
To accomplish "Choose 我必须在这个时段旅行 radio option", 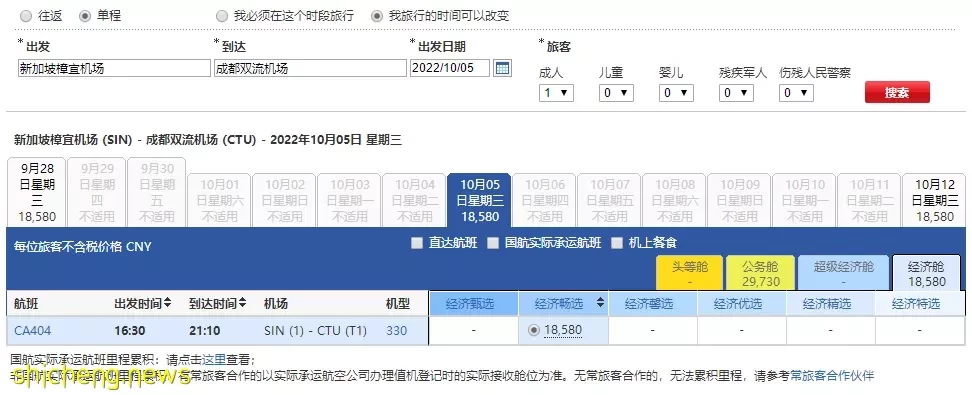I will [222, 17].
